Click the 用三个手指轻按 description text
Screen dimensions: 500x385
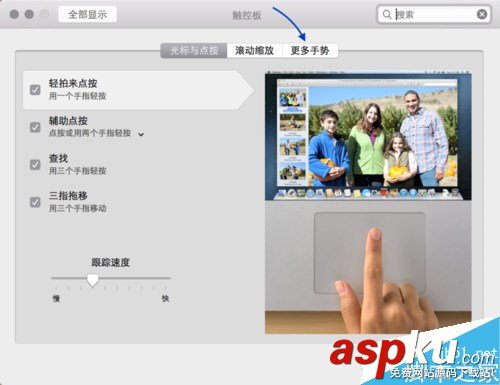pyautogui.click(x=78, y=171)
